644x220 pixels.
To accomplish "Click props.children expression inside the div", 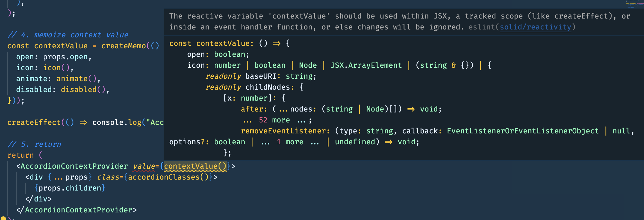I will click(70, 188).
